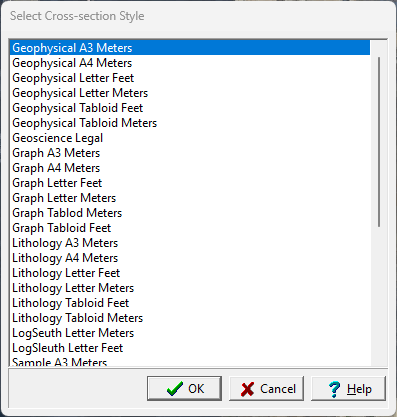Choose Geophysical Letter Meters
The width and height of the screenshot is (397, 417).
click(190, 93)
